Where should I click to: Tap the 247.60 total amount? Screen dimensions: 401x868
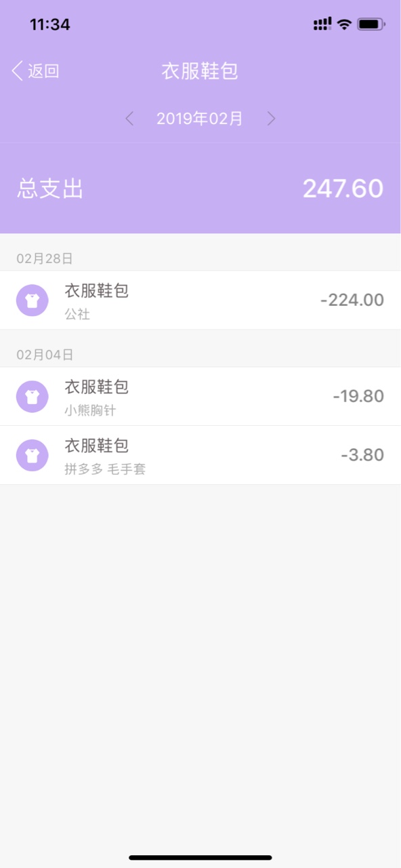343,189
